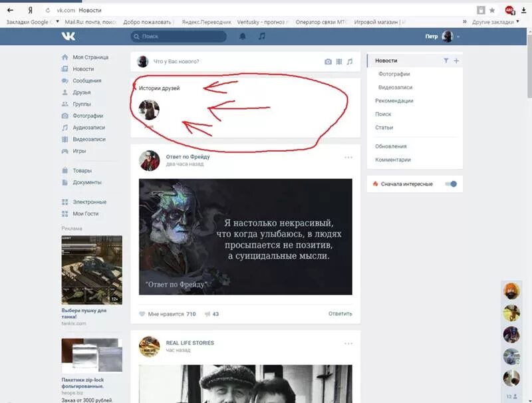Click the Выбери пушку для танка ad link

click(x=84, y=313)
